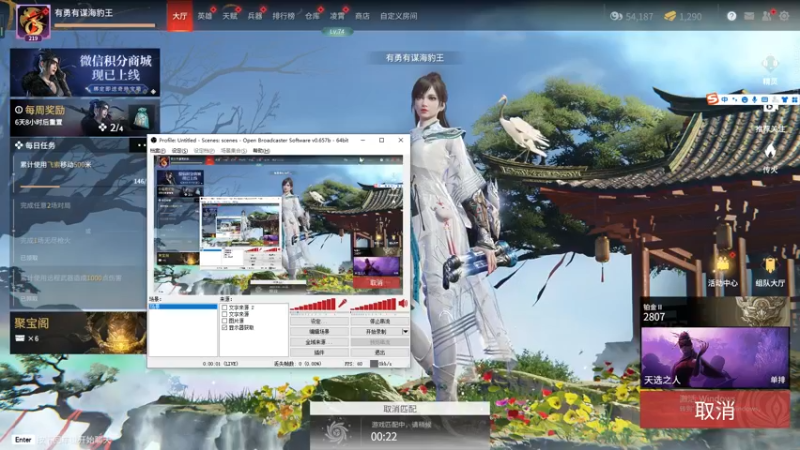The width and height of the screenshot is (800, 450).
Task: Click the silver coin currency icon
Action: (616, 16)
